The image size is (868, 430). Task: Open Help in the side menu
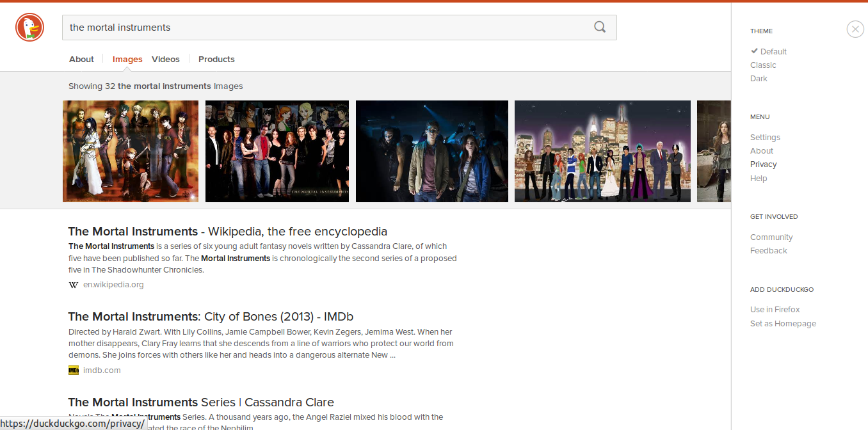759,178
